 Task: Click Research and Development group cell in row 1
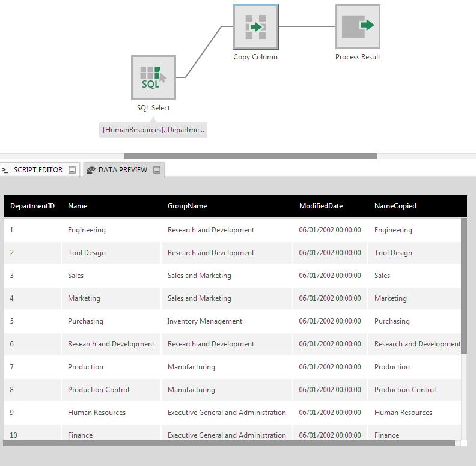coord(227,230)
